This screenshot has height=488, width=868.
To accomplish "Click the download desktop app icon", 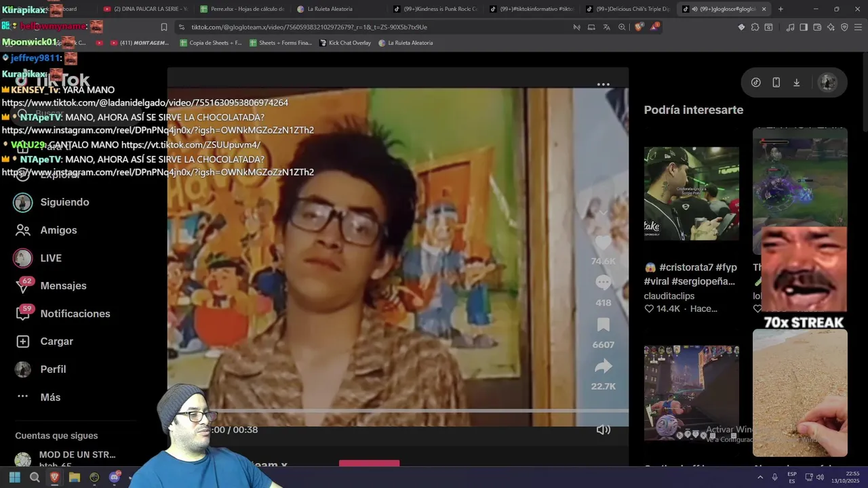I will [796, 83].
